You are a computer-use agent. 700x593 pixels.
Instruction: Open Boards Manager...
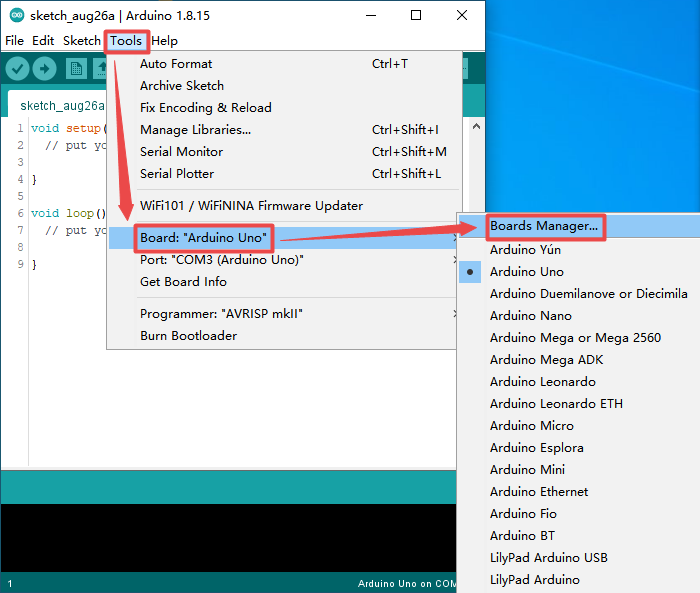[x=579, y=226]
